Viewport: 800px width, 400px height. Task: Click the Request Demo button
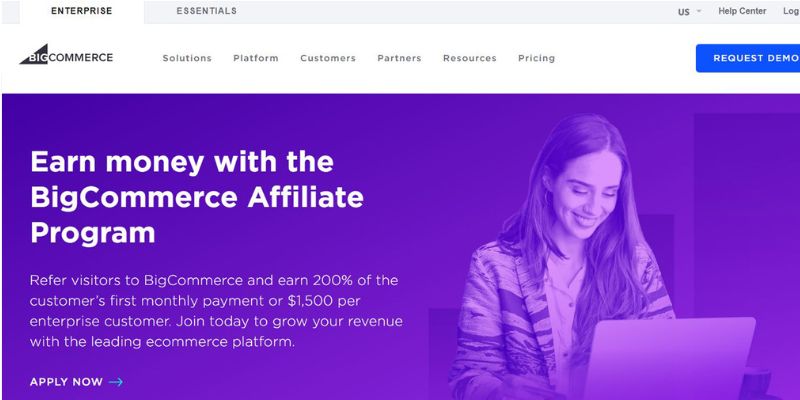pos(748,58)
